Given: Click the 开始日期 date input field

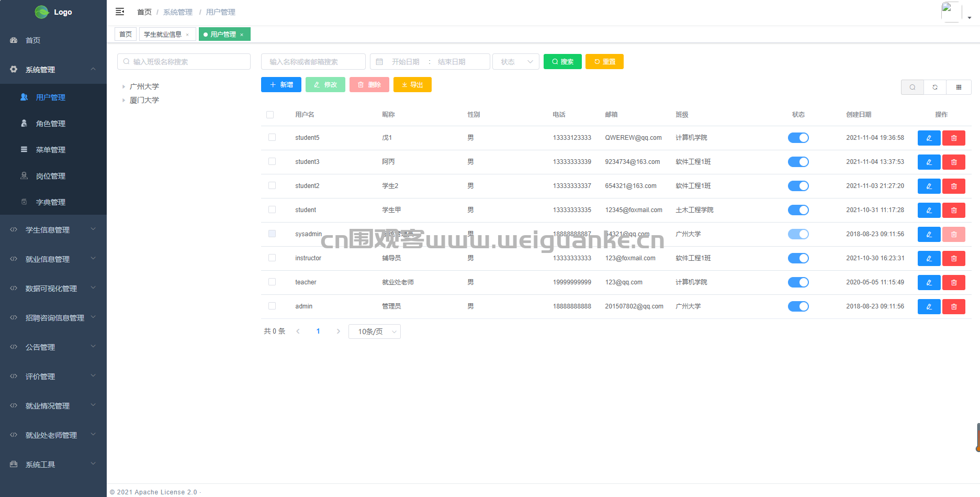Looking at the screenshot, I should click(x=405, y=62).
